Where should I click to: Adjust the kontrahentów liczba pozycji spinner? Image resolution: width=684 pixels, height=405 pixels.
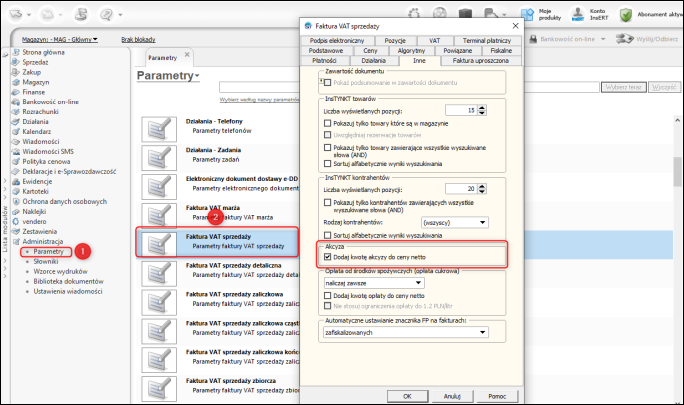click(x=482, y=189)
